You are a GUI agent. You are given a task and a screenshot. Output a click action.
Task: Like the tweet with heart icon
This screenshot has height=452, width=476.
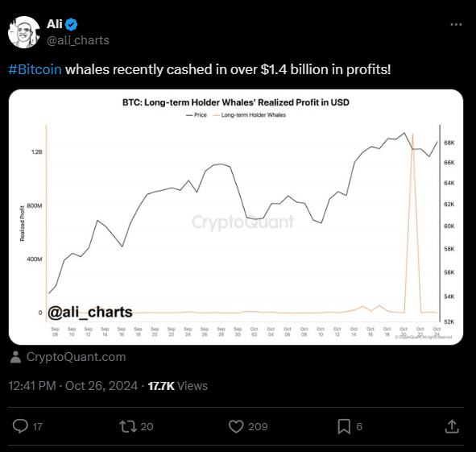[236, 426]
